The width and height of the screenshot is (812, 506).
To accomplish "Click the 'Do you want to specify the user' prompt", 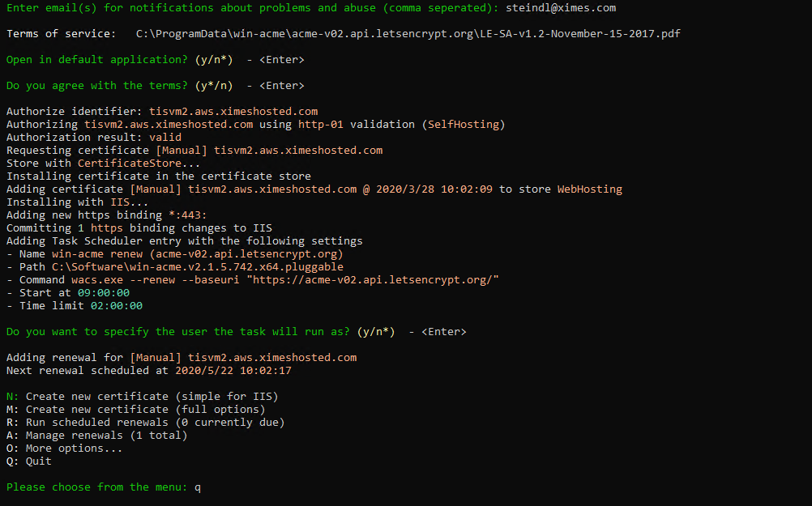I will (177, 331).
